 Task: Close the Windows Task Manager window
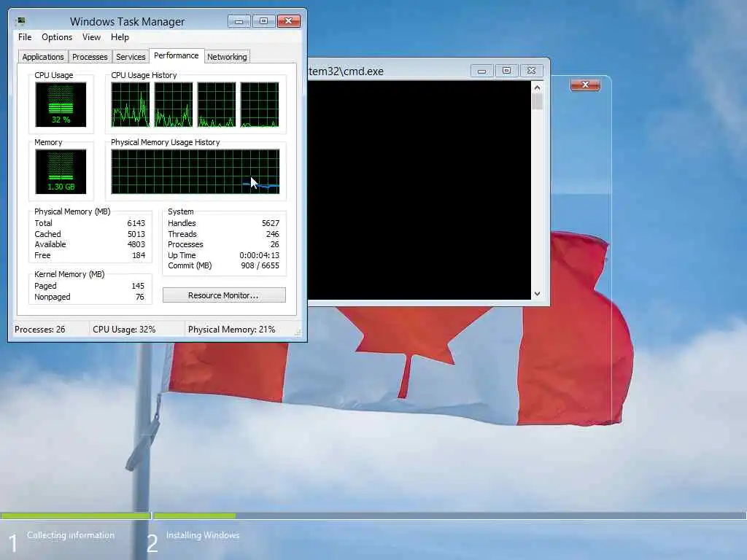[x=289, y=21]
